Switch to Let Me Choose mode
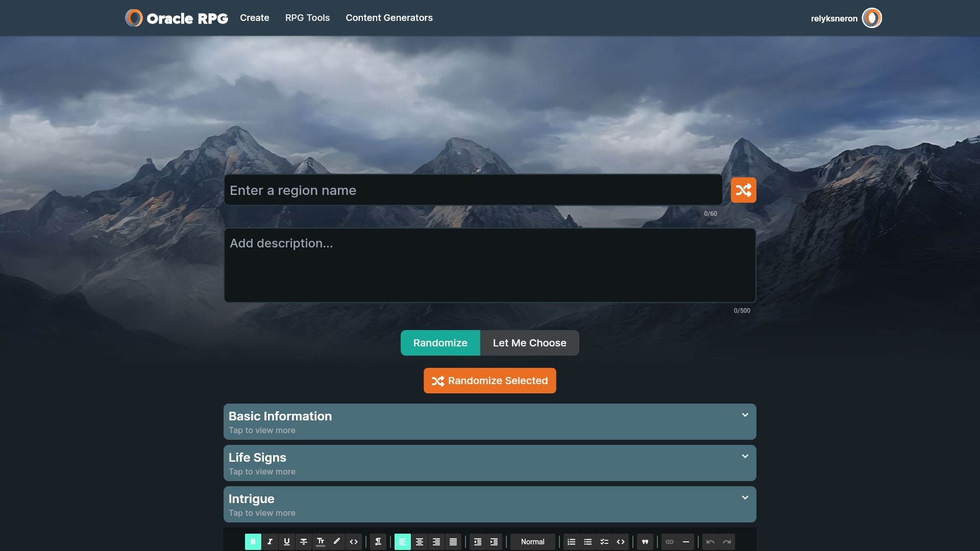This screenshot has height=551, width=980. 529,343
